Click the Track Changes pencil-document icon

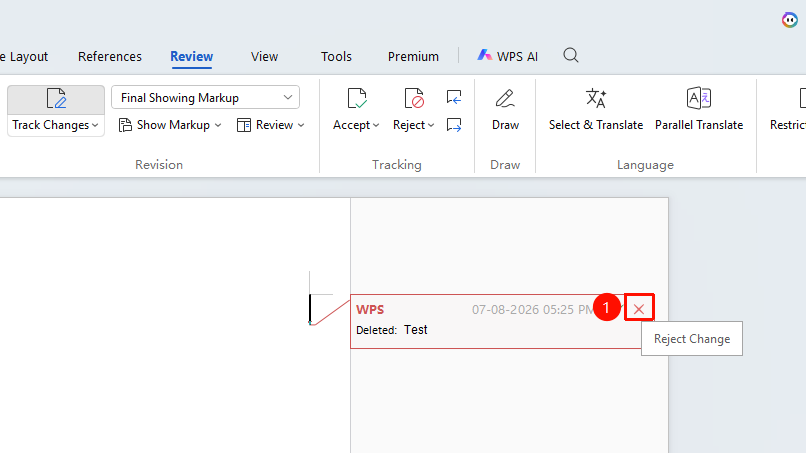click(56, 98)
